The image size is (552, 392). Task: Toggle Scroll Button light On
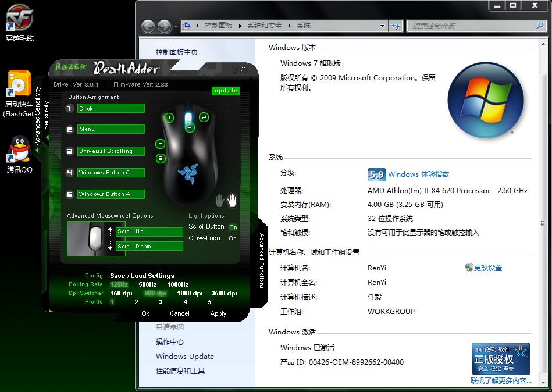coord(233,227)
